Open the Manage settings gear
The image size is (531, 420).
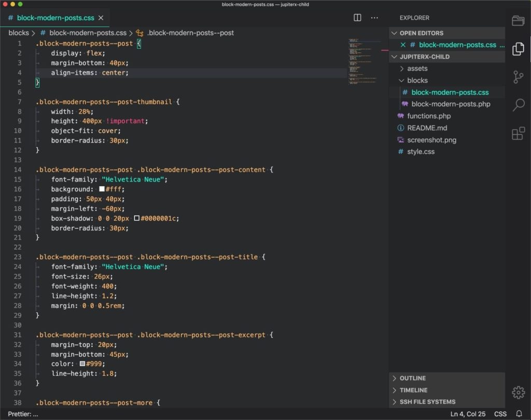click(x=518, y=393)
